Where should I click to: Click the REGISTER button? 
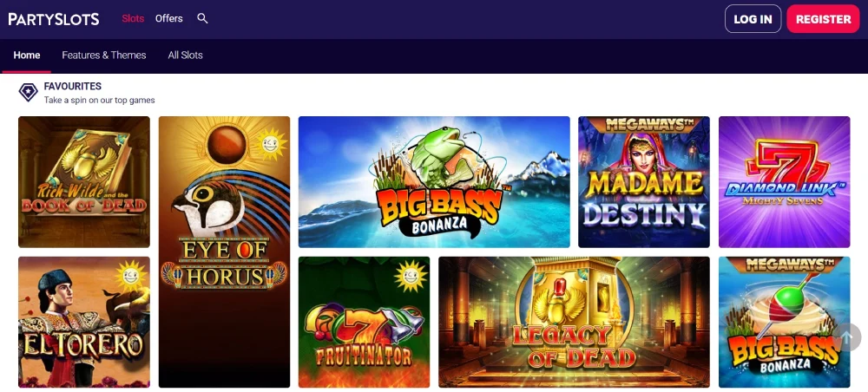click(823, 19)
